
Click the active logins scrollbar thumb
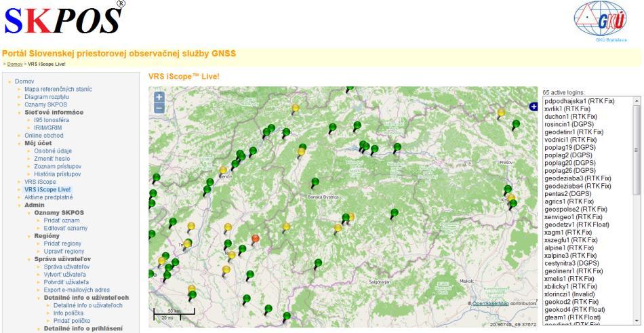(x=637, y=150)
